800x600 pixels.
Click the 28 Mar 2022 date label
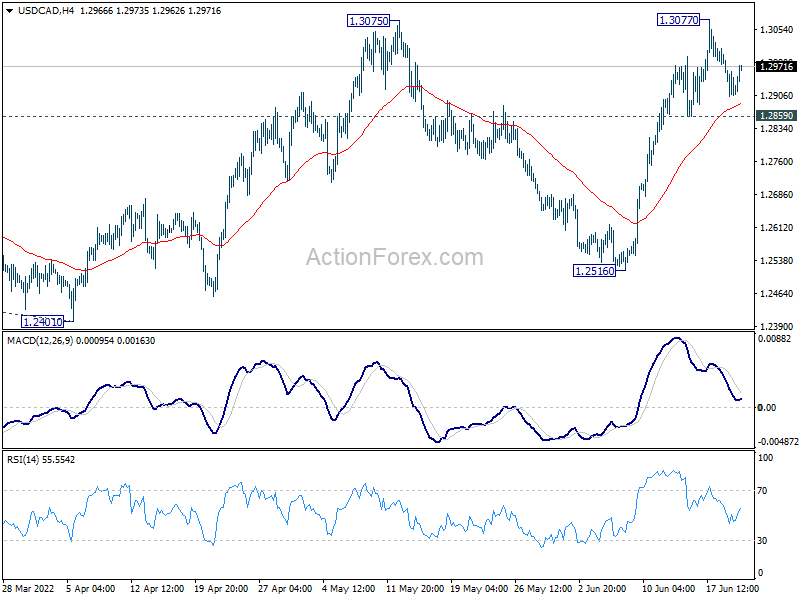29,588
